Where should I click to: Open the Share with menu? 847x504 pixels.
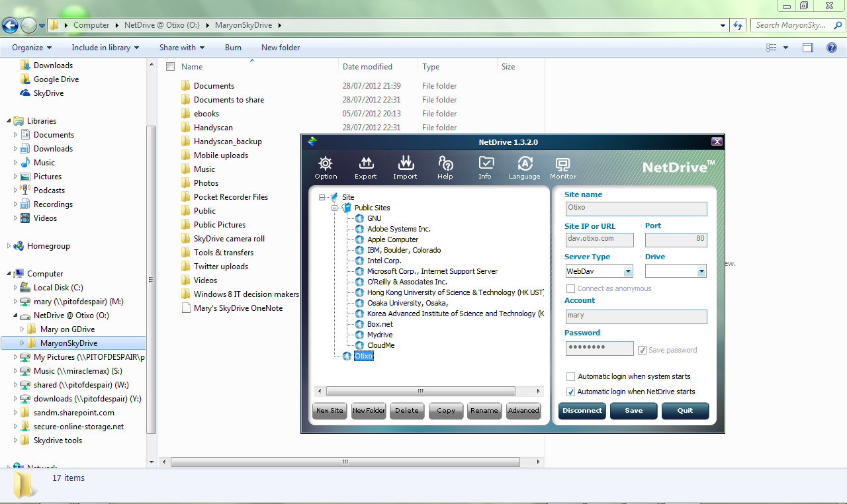tap(182, 48)
